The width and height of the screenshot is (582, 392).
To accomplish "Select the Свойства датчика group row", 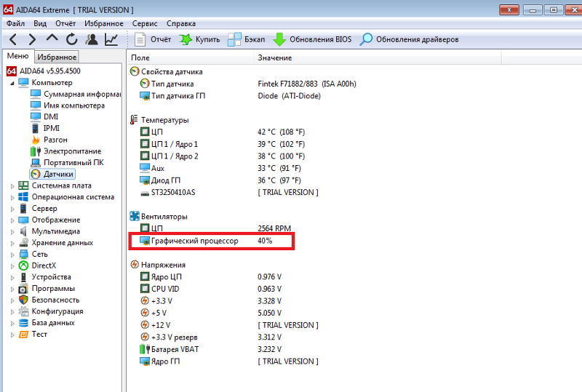I will tap(166, 72).
